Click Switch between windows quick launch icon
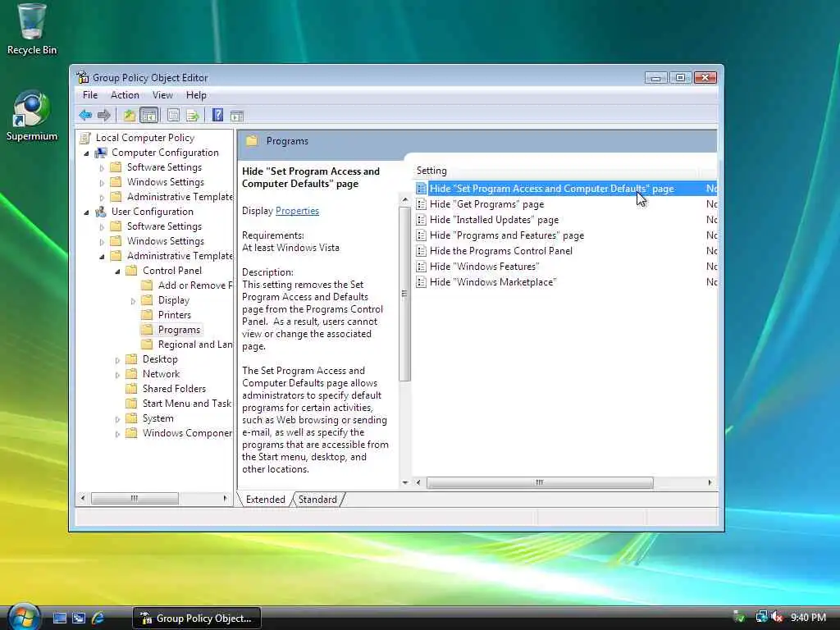Viewport: 840px width, 630px height. coord(79,619)
